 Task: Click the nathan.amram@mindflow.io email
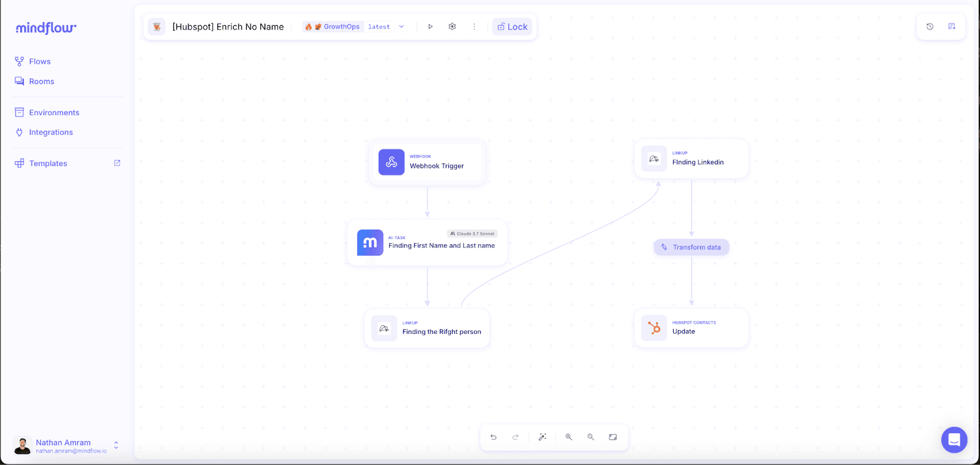pos(71,451)
